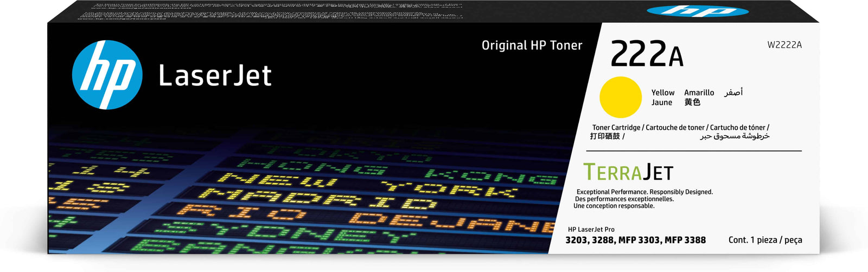Click the word Yellow
Image resolution: width=868 pixels, height=272 pixels.
(x=663, y=93)
